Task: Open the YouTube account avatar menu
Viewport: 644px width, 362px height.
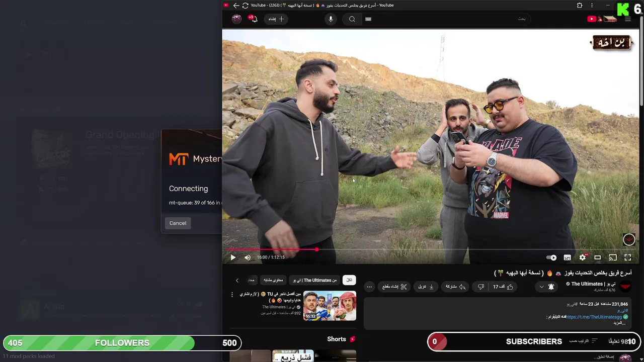Action: [x=236, y=19]
